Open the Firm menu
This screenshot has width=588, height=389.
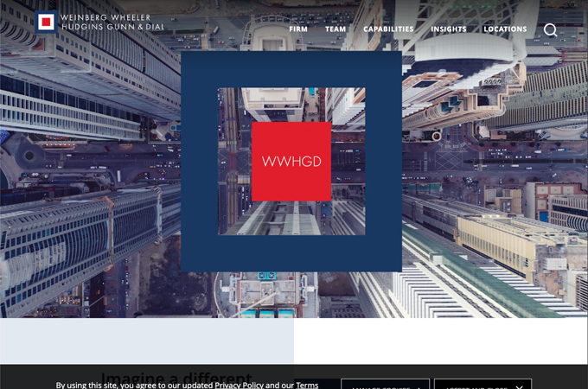(298, 29)
